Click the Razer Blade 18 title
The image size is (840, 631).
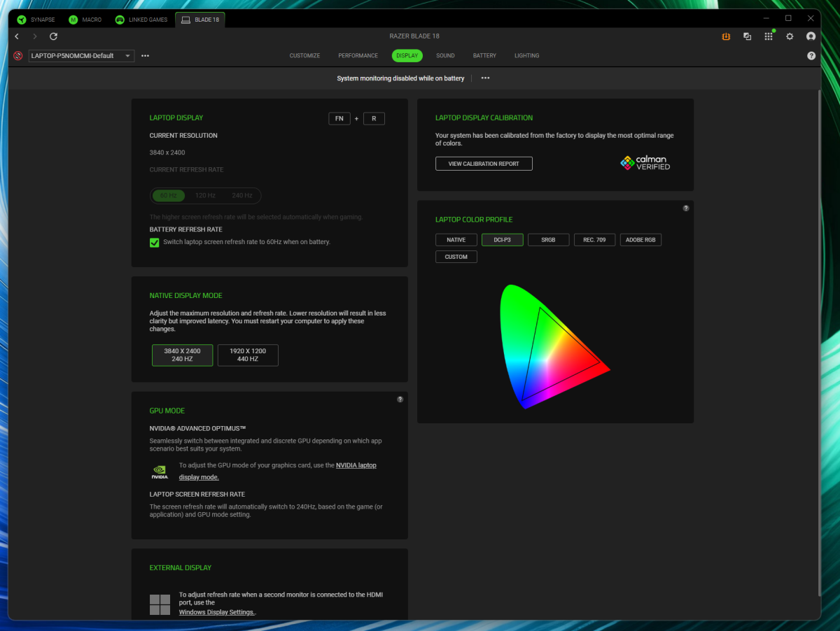pos(414,36)
